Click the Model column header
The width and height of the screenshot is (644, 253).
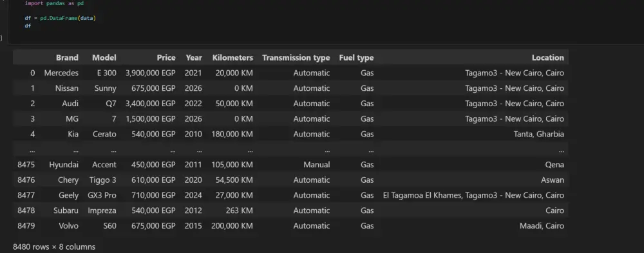click(104, 58)
